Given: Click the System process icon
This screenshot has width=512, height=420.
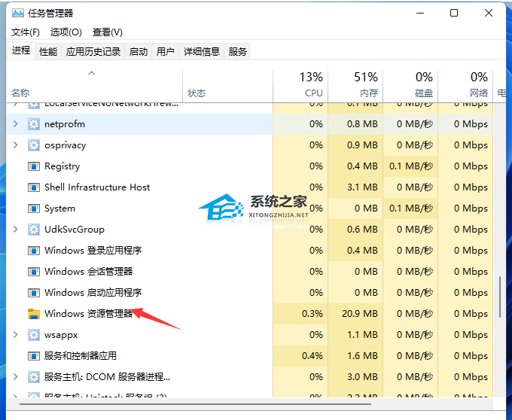Looking at the screenshot, I should pyautogui.click(x=33, y=208).
